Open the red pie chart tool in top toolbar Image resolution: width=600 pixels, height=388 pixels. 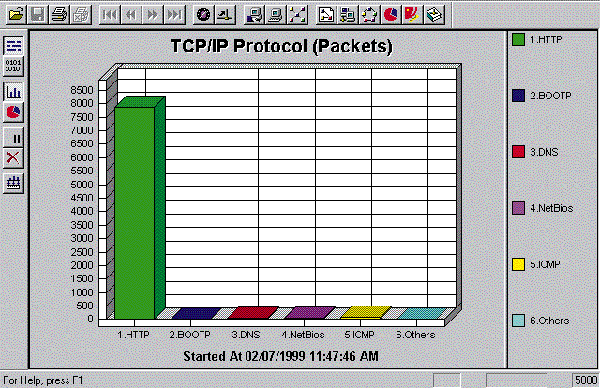pos(391,15)
